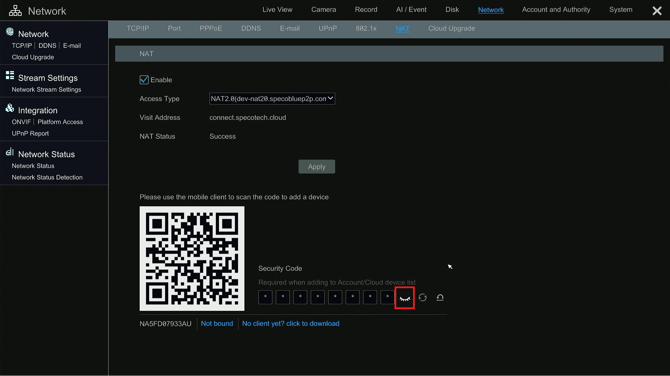This screenshot has height=376, width=670.
Task: Click the Apply button
Action: 317,167
